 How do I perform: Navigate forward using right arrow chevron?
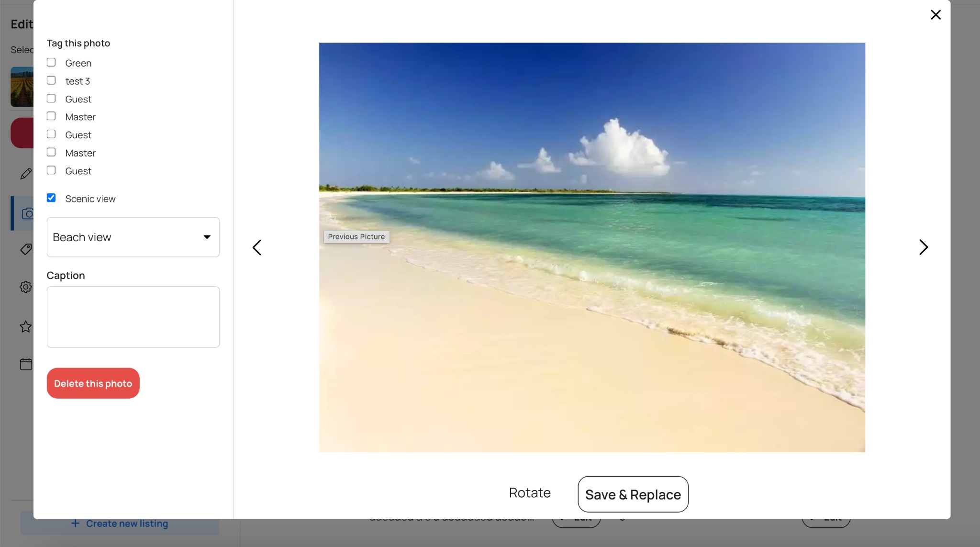tap(923, 247)
